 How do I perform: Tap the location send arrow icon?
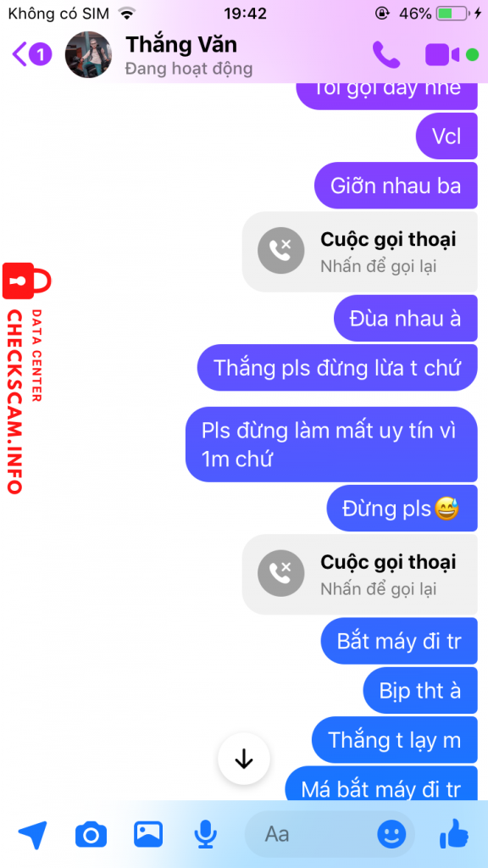click(x=32, y=834)
